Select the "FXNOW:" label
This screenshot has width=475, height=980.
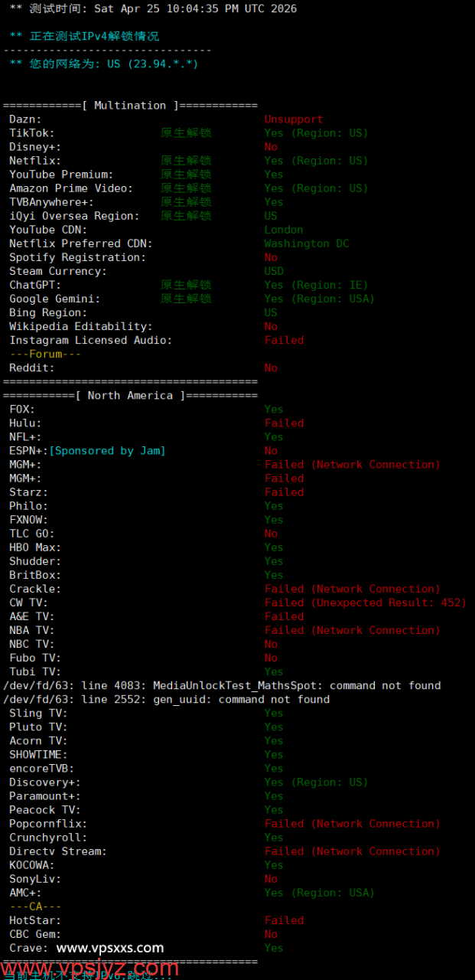(x=28, y=520)
